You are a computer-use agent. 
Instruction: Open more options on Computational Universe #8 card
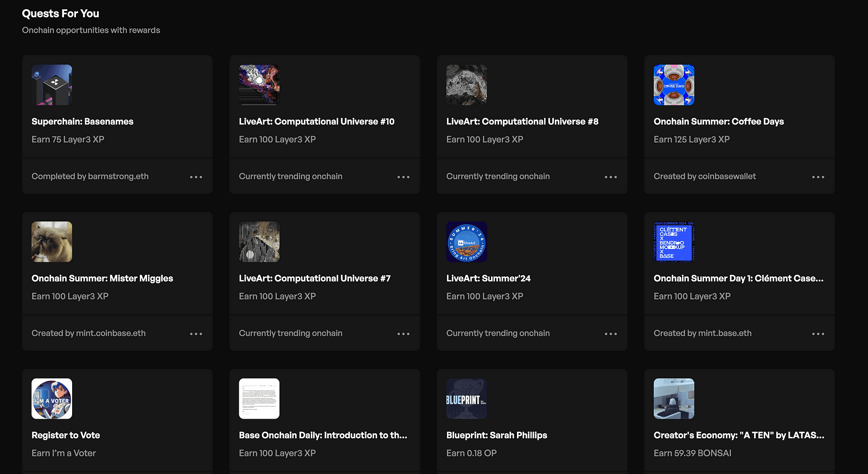[611, 177]
